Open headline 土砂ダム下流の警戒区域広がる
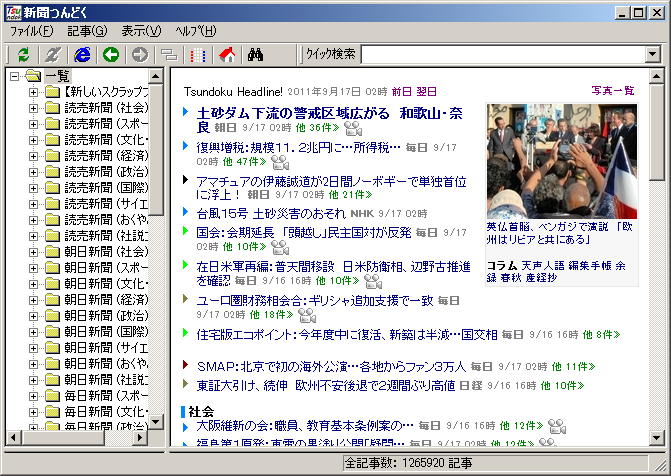 pyautogui.click(x=330, y=120)
